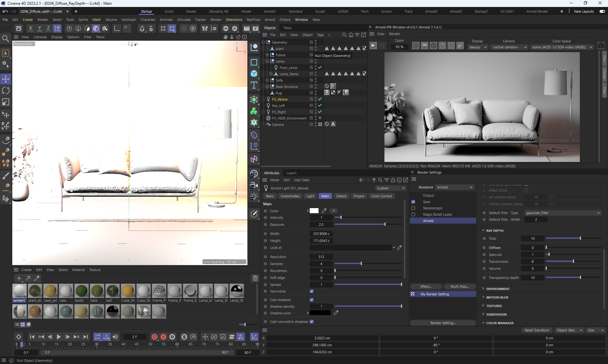Image resolution: width=608 pixels, height=364 pixels.
Task: Open the Renderer dropdown set to Arnold
Action: click(x=455, y=187)
